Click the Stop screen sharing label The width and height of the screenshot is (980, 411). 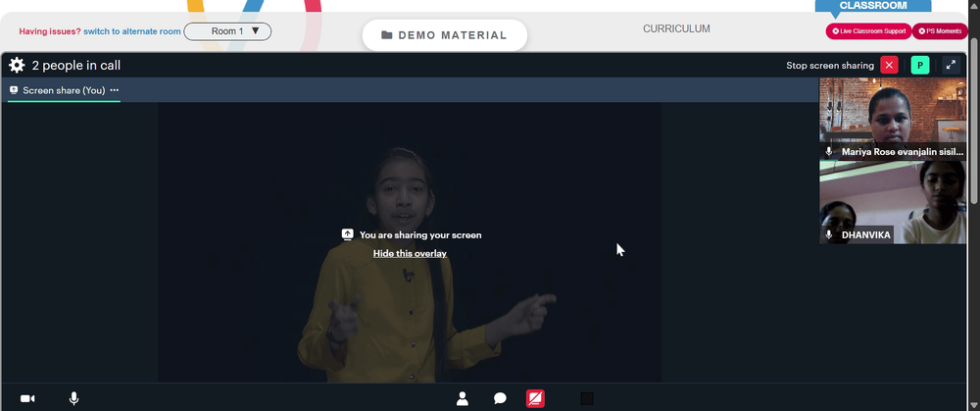tap(830, 65)
